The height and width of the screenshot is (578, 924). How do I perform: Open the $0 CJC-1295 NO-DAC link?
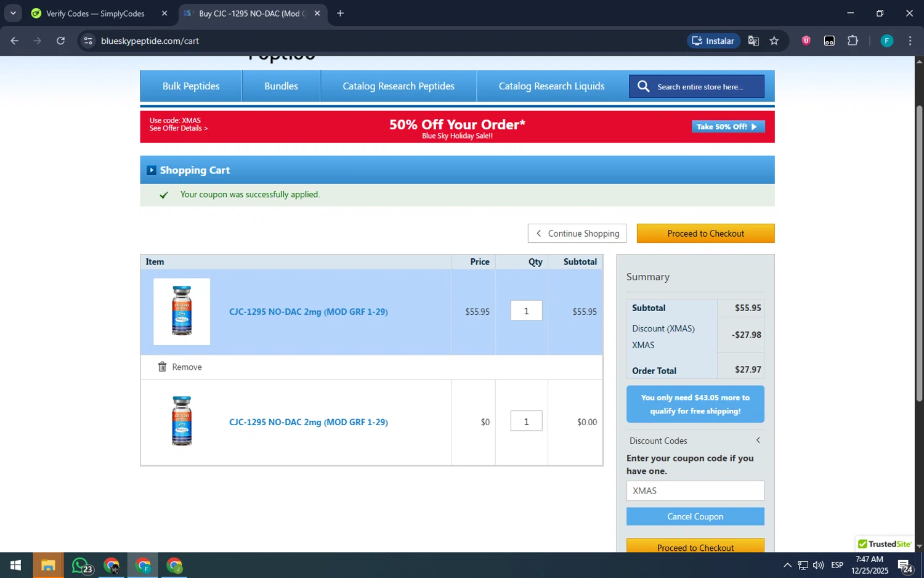[308, 422]
